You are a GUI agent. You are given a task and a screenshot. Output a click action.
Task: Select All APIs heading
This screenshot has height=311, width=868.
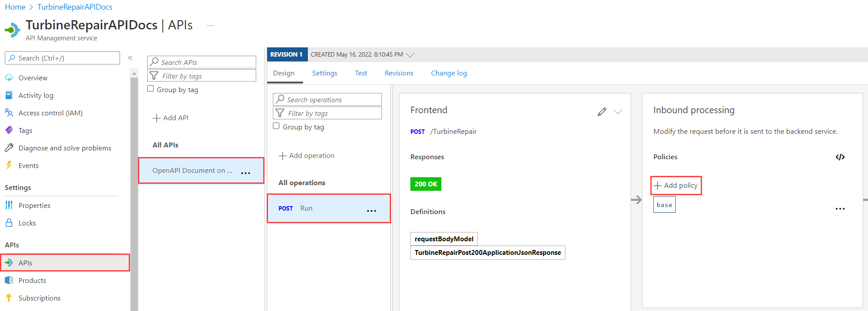click(x=165, y=145)
